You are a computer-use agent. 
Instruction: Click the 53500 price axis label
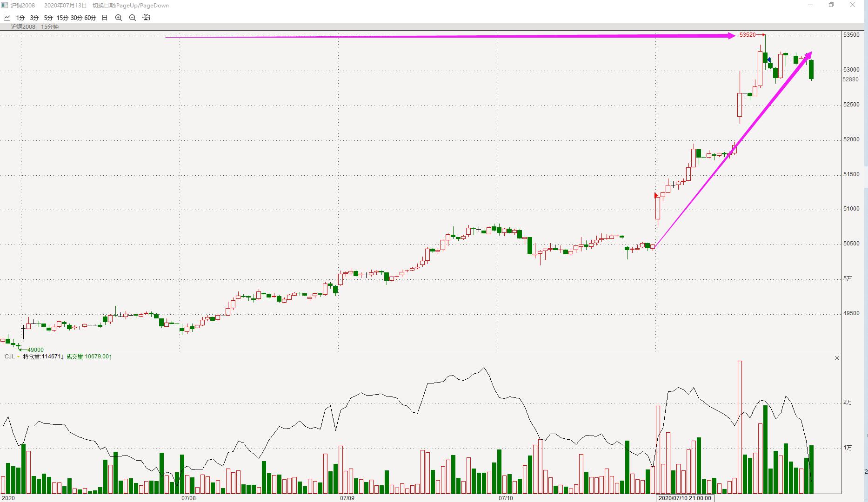pyautogui.click(x=851, y=35)
